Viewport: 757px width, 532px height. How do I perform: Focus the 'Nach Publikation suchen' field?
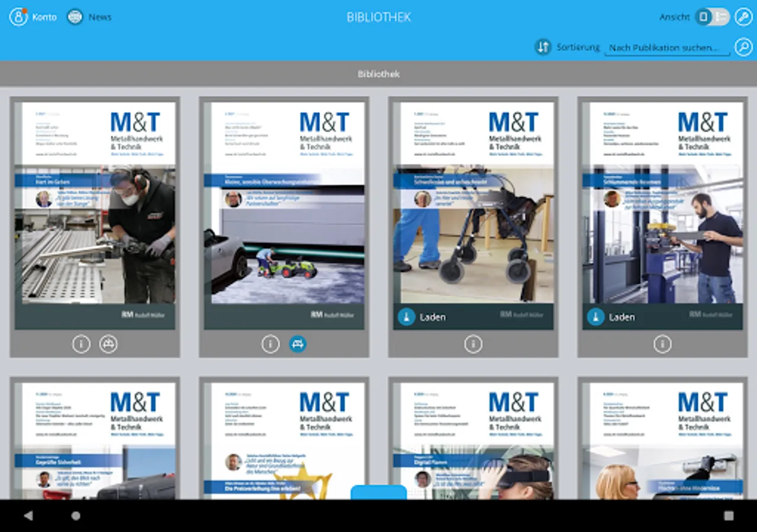coord(667,48)
